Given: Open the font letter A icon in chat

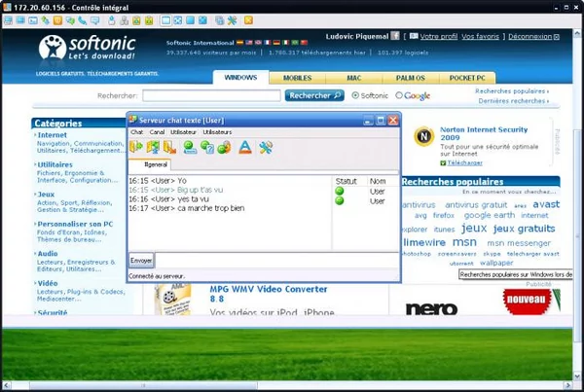Looking at the screenshot, I should pos(245,147).
